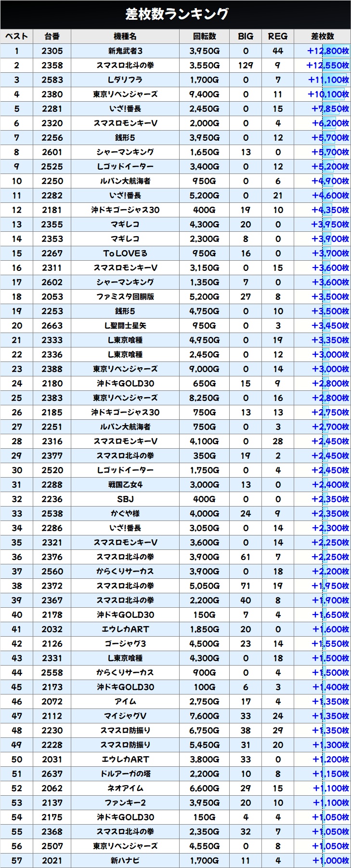Screen dimensions: 351x868
Task: Open the ファミスタ回胴版 entry
Action: (125, 297)
